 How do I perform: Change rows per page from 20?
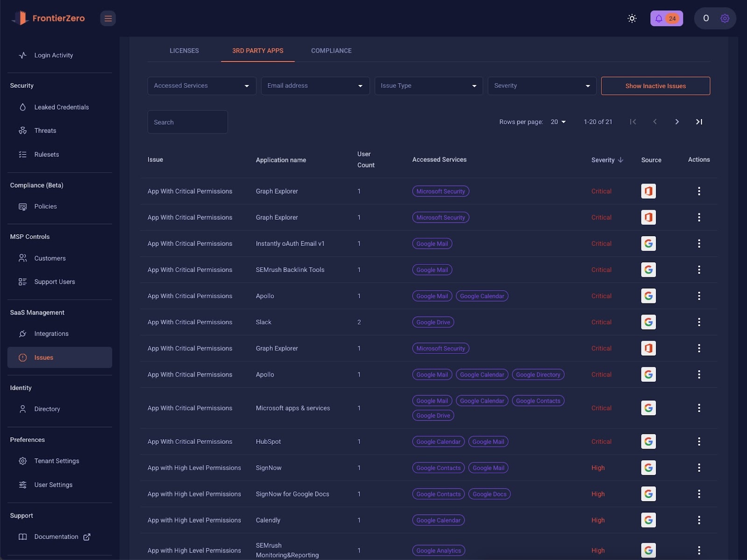click(558, 122)
